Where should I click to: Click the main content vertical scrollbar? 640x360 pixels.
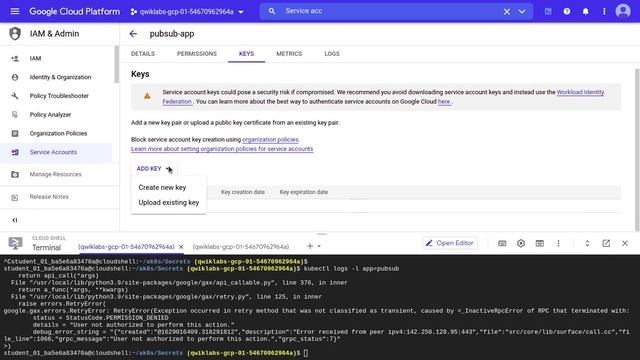[x=637, y=150]
